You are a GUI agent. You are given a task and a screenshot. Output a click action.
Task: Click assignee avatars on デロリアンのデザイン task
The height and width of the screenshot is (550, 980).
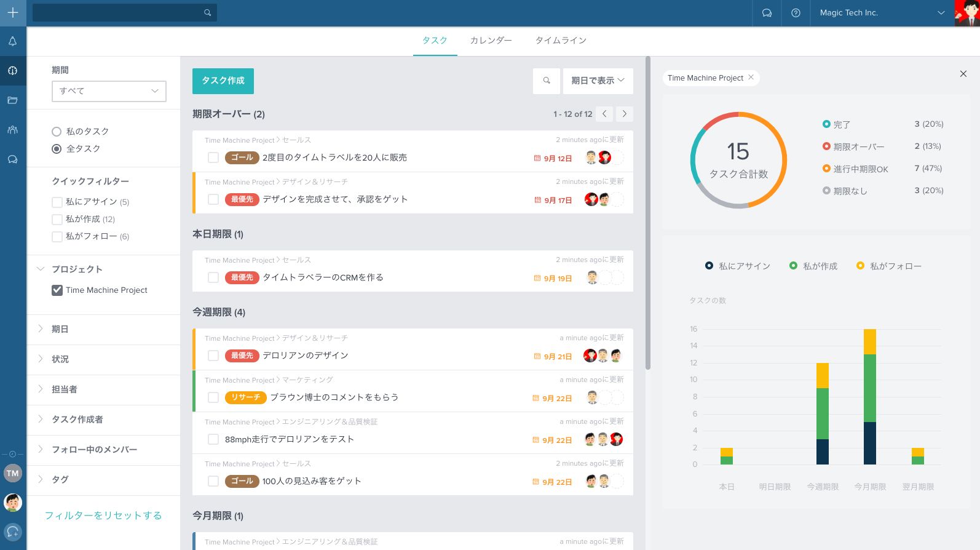pyautogui.click(x=603, y=355)
